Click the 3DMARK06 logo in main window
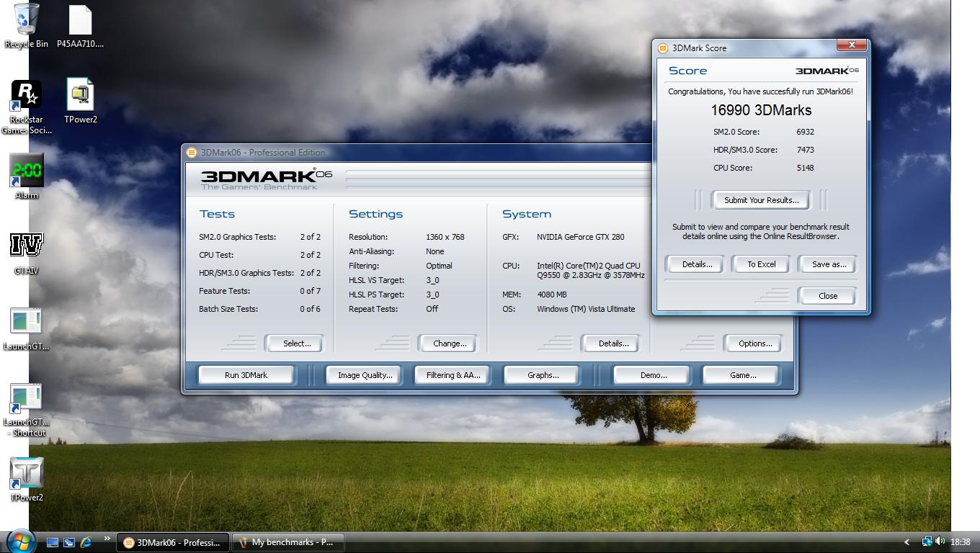 [266, 179]
